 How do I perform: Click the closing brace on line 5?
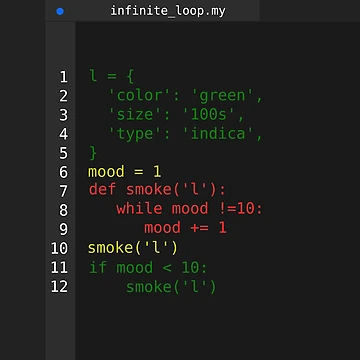tap(93, 153)
